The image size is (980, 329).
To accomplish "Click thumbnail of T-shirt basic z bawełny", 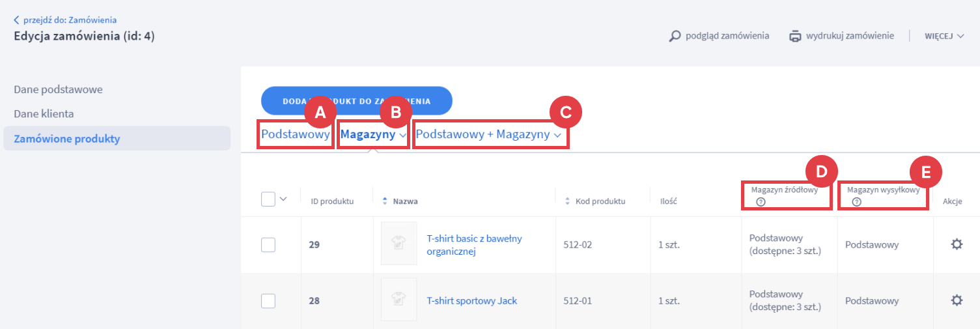I will click(x=399, y=244).
